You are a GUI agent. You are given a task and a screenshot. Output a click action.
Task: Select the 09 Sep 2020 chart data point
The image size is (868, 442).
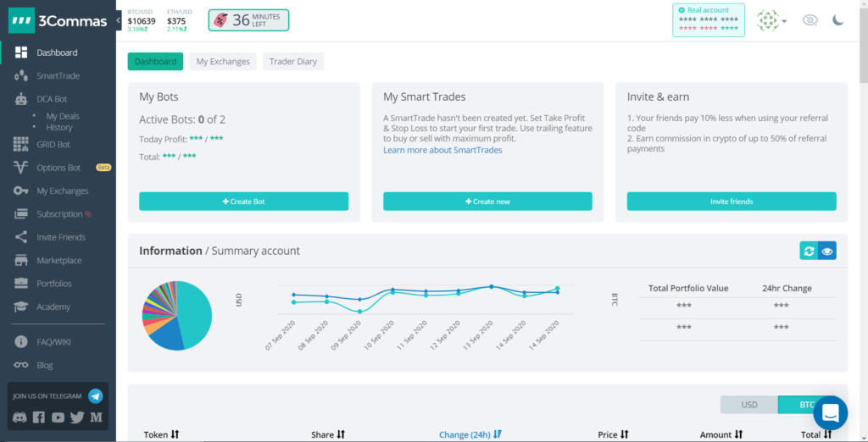(x=359, y=312)
